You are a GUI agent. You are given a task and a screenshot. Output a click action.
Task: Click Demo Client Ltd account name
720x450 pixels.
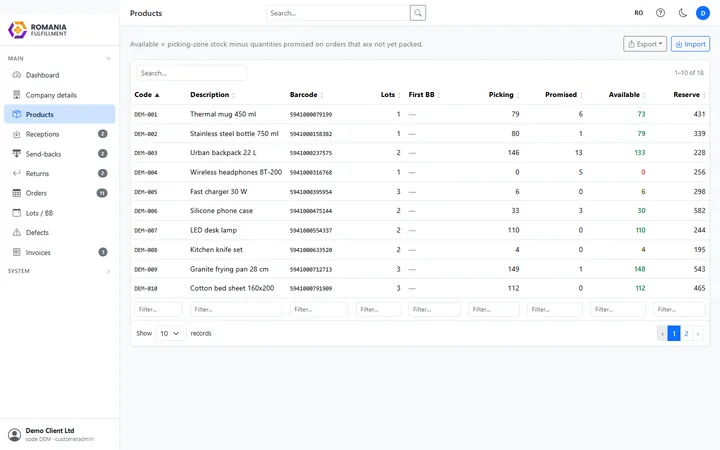pyautogui.click(x=50, y=430)
